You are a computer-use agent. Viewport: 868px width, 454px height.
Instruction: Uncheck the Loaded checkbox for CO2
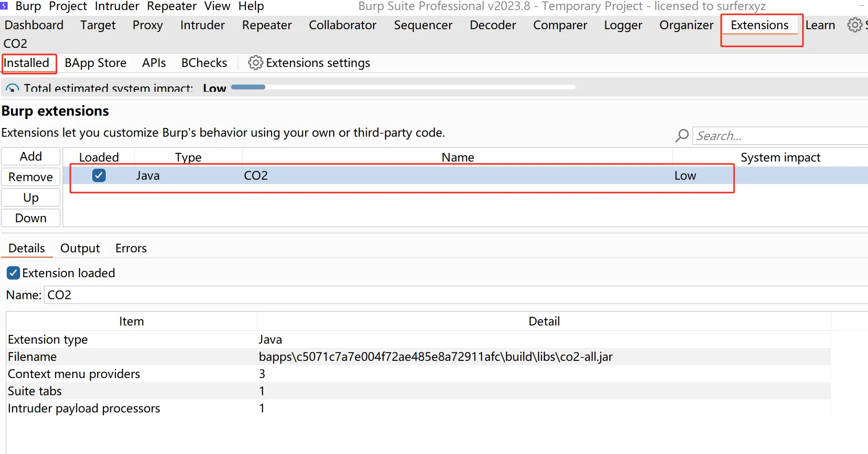point(99,175)
